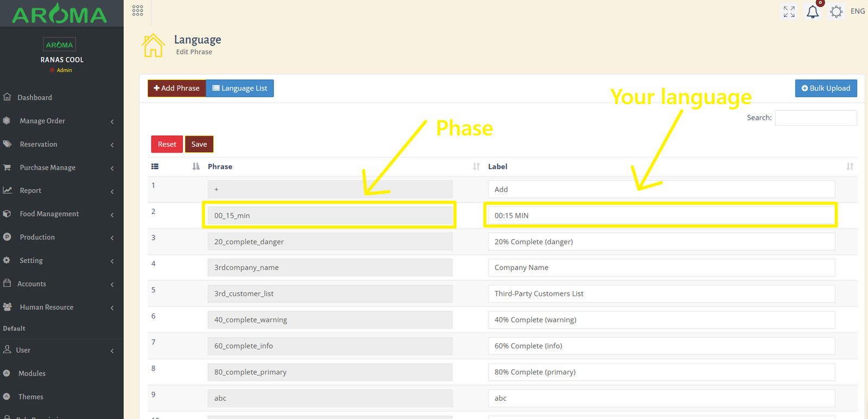Open Dashboard from the sidebar

pyautogui.click(x=35, y=98)
